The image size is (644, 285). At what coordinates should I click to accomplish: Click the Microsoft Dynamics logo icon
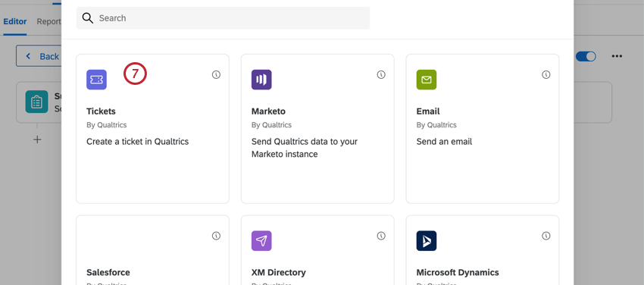click(427, 240)
